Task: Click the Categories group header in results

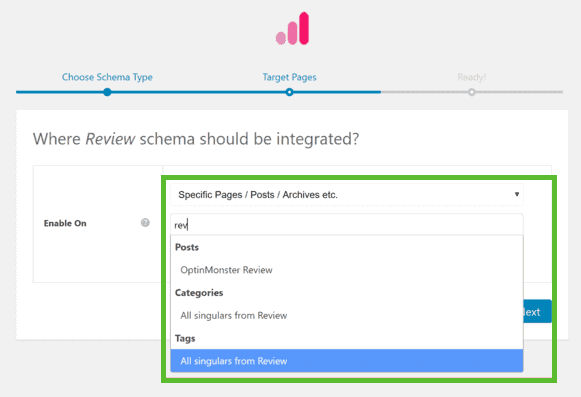Action: (x=199, y=293)
